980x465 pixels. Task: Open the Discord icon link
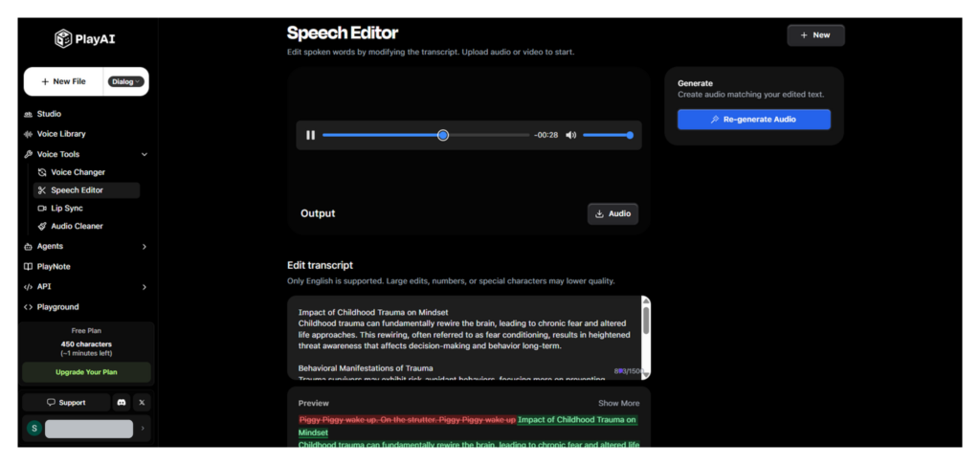(x=122, y=403)
